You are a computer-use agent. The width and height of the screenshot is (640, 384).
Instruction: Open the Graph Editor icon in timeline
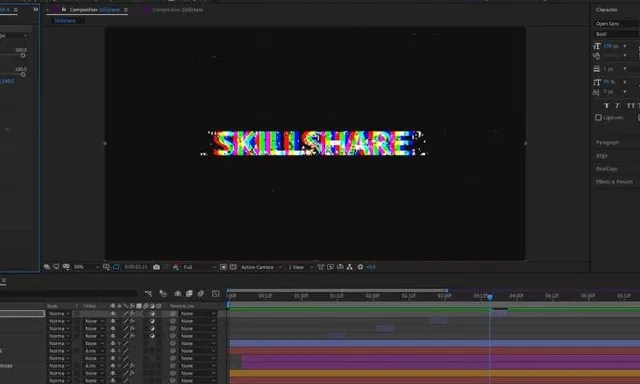point(216,294)
